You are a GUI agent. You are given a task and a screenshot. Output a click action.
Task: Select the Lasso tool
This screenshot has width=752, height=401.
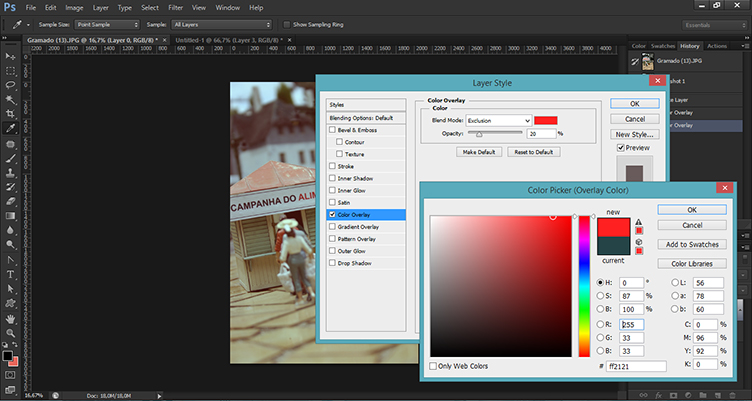[11, 85]
